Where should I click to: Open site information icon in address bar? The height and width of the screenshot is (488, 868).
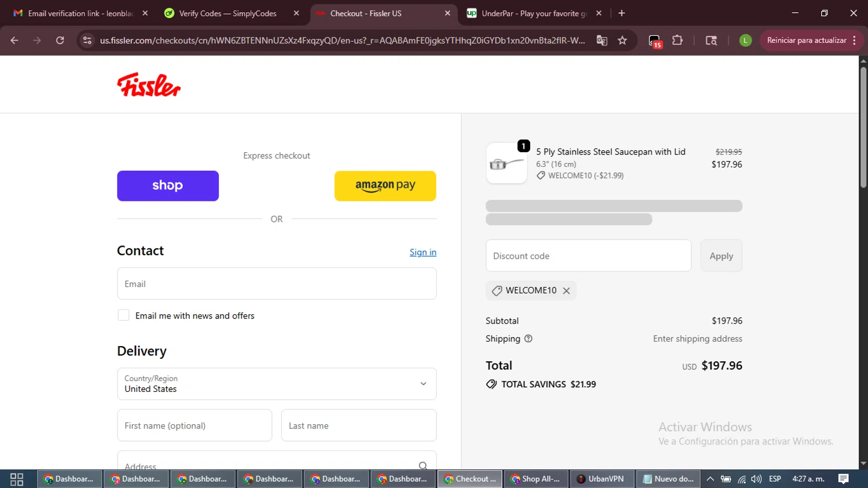click(87, 41)
